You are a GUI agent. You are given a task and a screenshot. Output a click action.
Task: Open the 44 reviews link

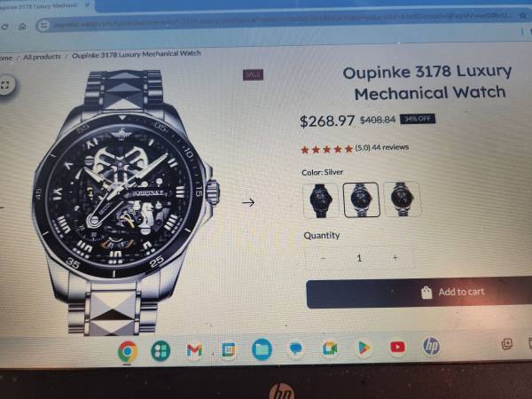point(390,147)
